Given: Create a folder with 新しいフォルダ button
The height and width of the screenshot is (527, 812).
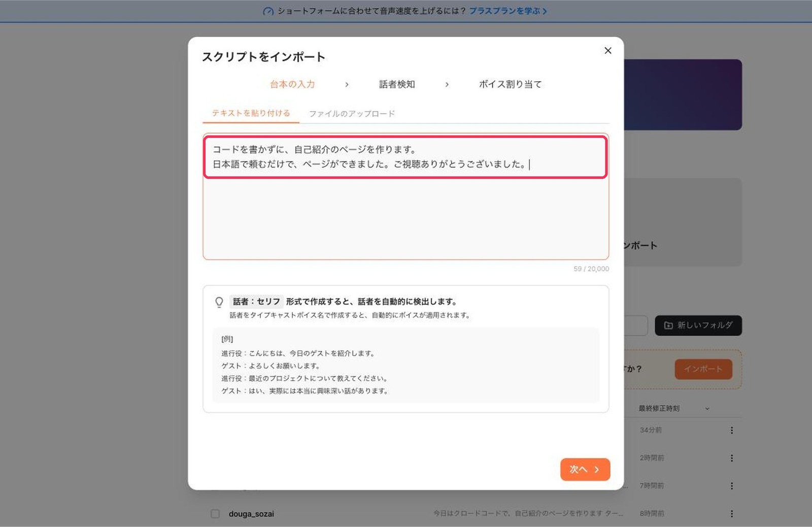Looking at the screenshot, I should [698, 325].
